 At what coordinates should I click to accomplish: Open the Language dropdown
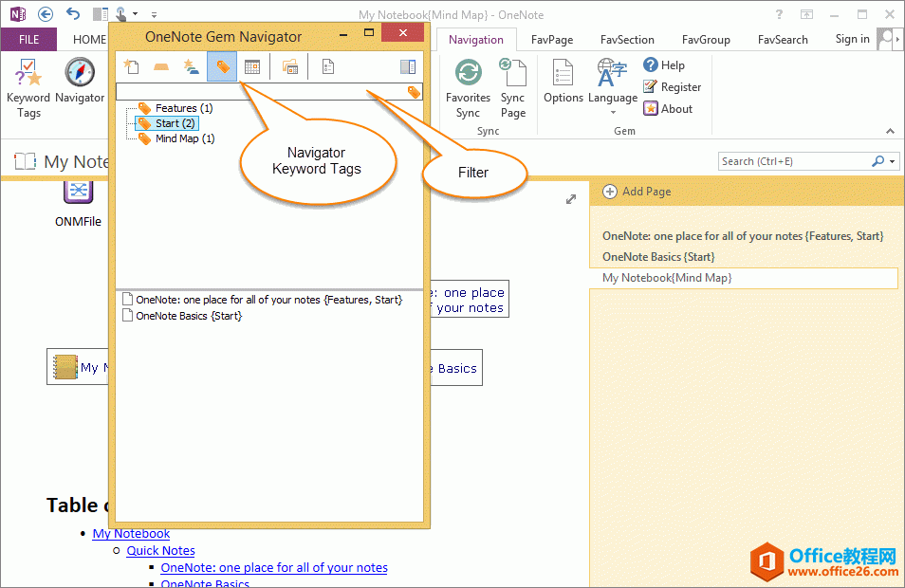tap(613, 87)
